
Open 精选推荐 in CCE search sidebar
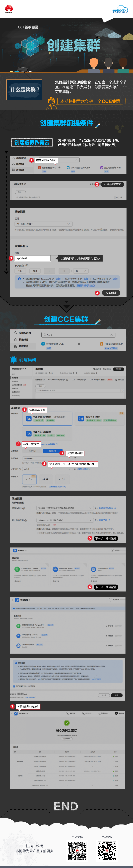tap(21, 339)
